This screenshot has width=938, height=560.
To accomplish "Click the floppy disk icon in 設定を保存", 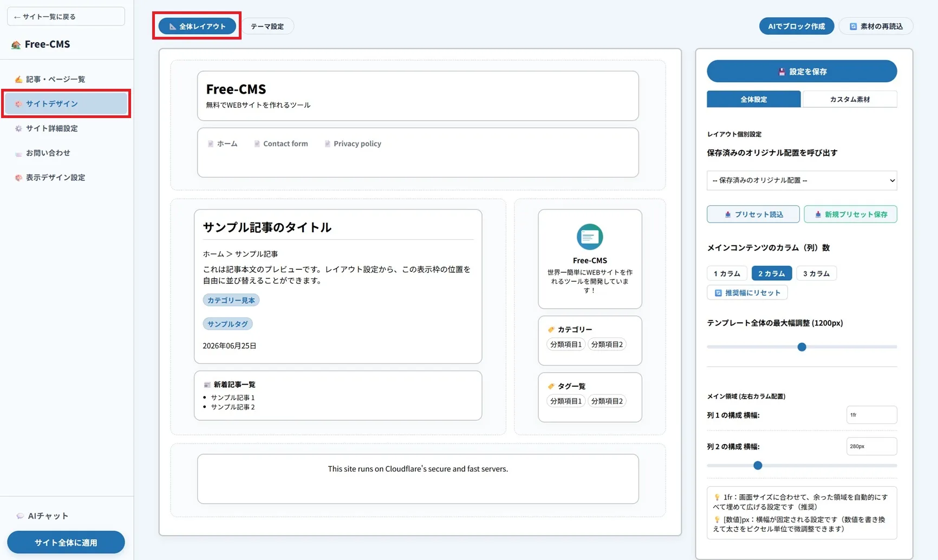I will (x=781, y=71).
